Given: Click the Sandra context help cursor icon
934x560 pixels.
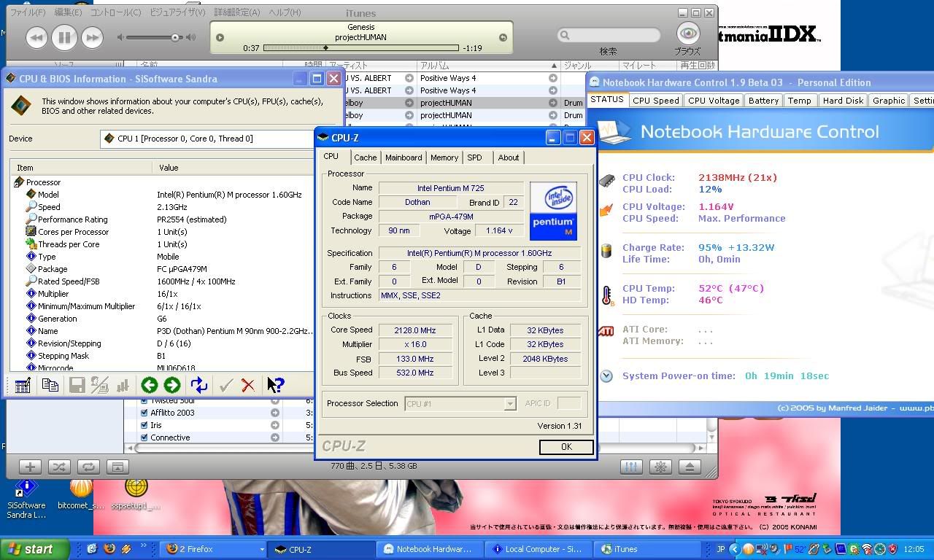Looking at the screenshot, I should point(275,385).
